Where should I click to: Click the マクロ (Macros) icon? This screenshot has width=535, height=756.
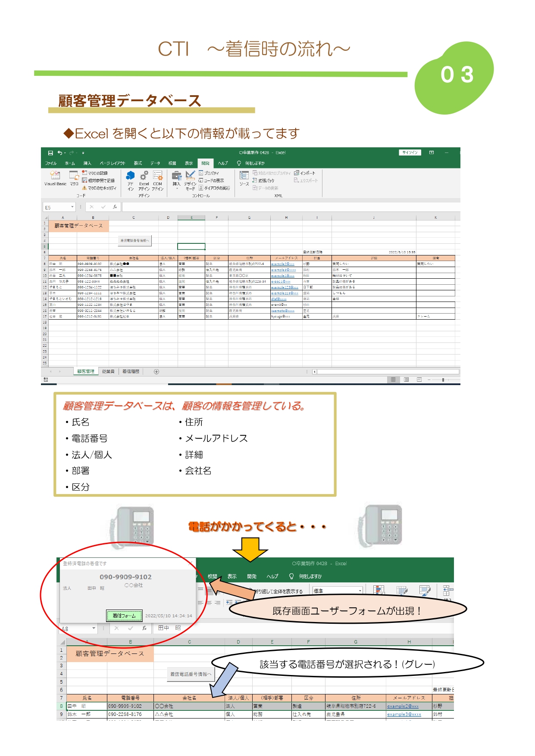click(x=74, y=177)
